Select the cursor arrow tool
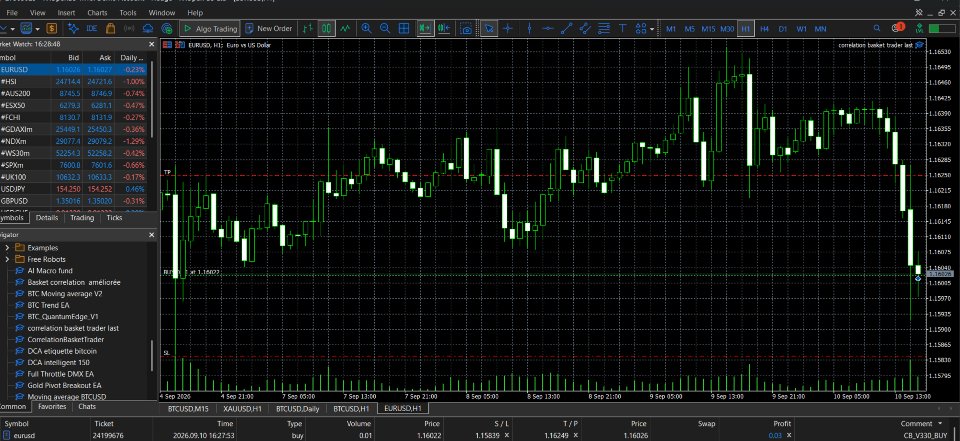960x441 pixels. (x=489, y=28)
